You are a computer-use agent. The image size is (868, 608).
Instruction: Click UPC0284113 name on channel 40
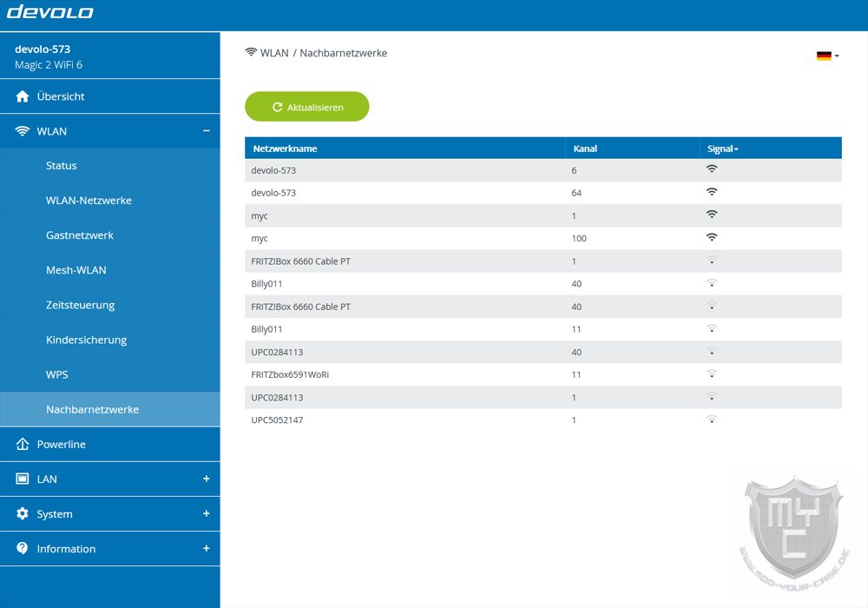point(277,352)
